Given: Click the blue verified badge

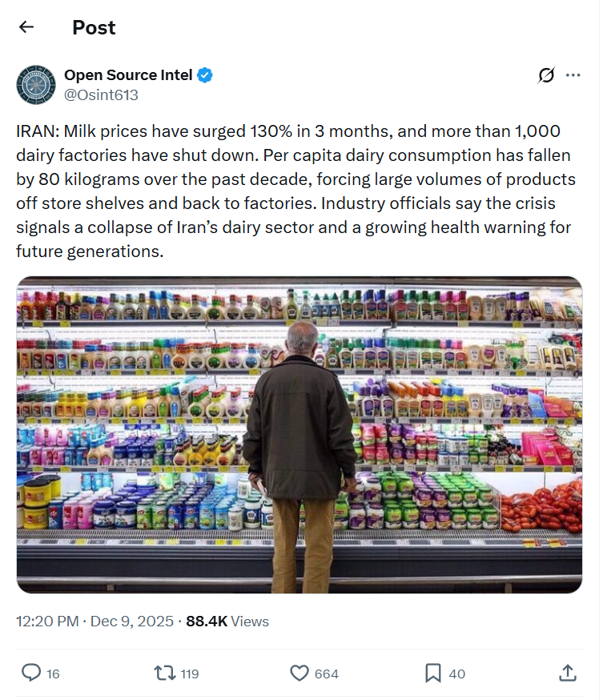Looking at the screenshot, I should click(x=205, y=75).
